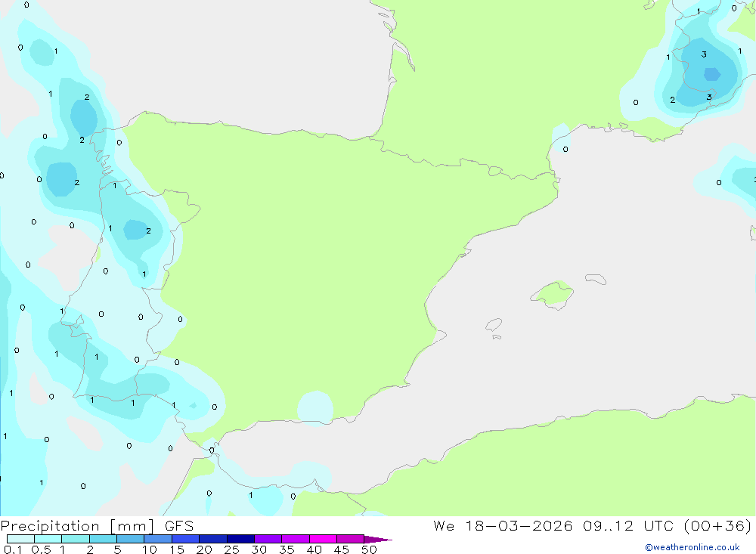Click the '50' legend scale label
The height and width of the screenshot is (554, 756).
[x=369, y=549]
